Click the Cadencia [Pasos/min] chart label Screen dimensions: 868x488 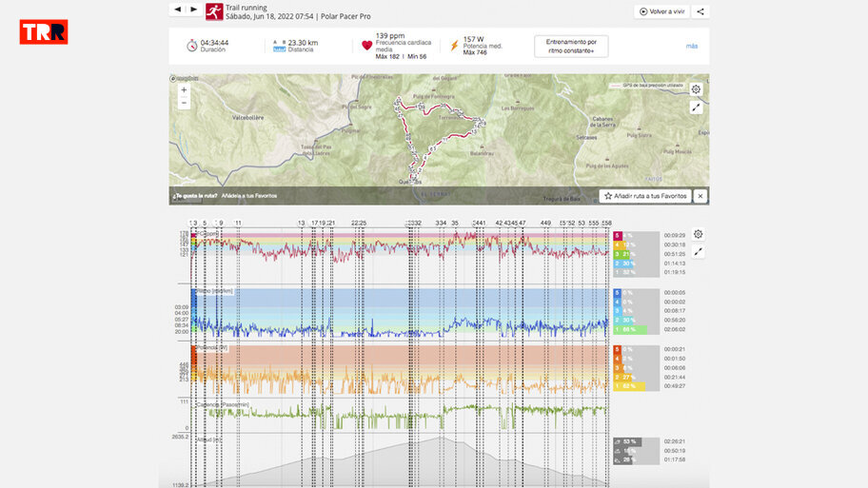[223, 405]
